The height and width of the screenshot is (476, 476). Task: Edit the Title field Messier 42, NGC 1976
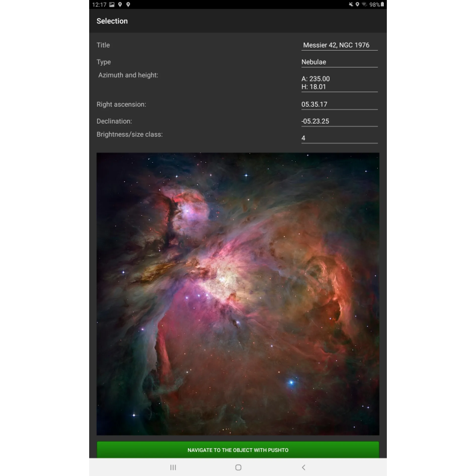[339, 45]
